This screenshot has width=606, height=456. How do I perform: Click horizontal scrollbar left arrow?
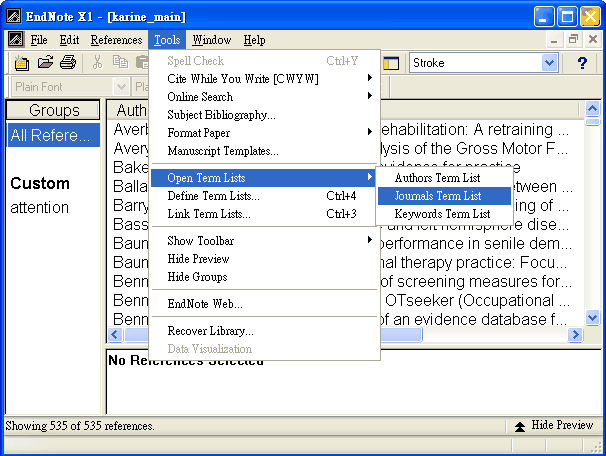tap(115, 334)
